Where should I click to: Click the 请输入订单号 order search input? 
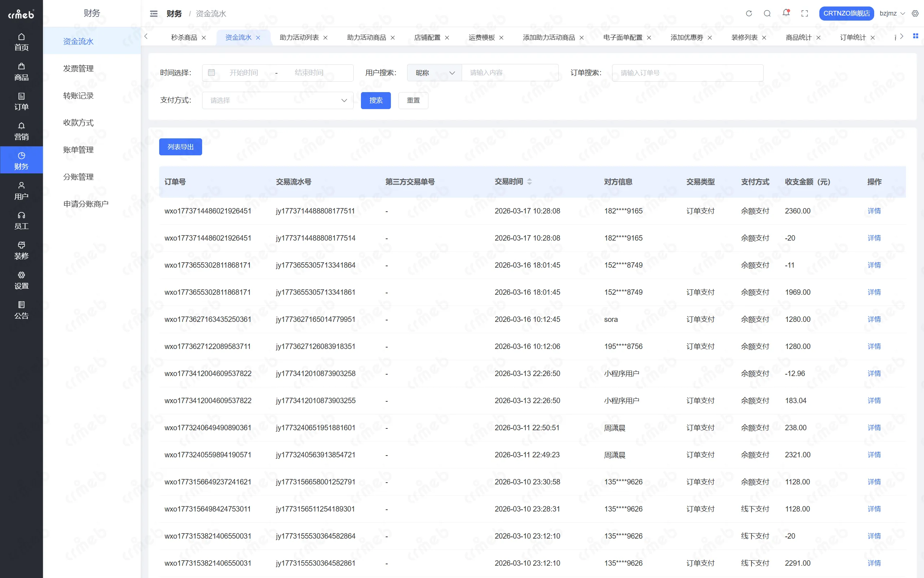pos(688,73)
